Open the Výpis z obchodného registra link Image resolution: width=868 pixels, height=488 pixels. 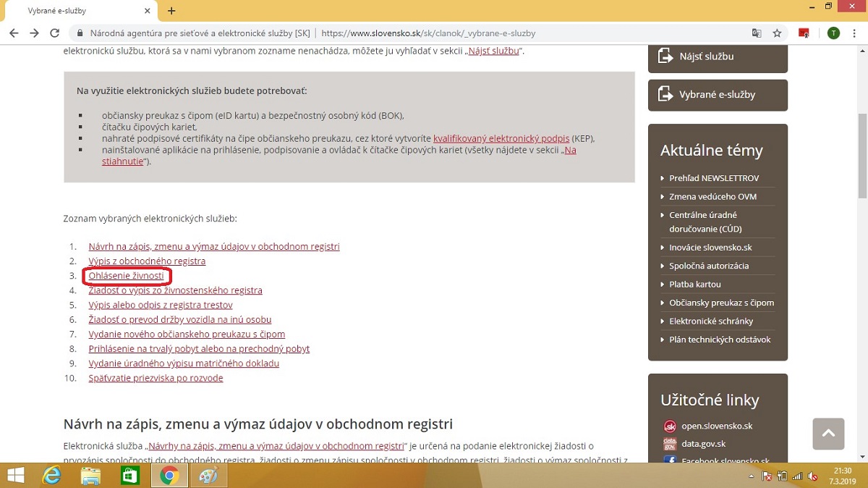[147, 261]
